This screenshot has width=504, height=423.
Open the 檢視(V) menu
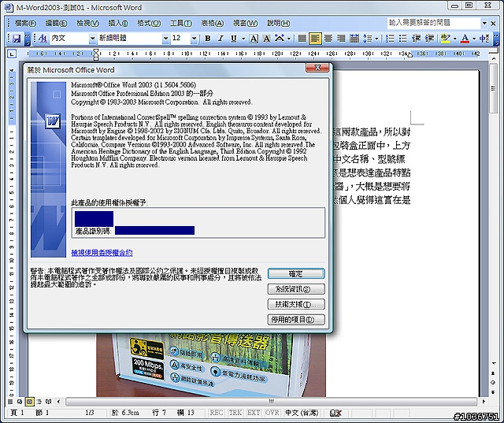[x=87, y=24]
